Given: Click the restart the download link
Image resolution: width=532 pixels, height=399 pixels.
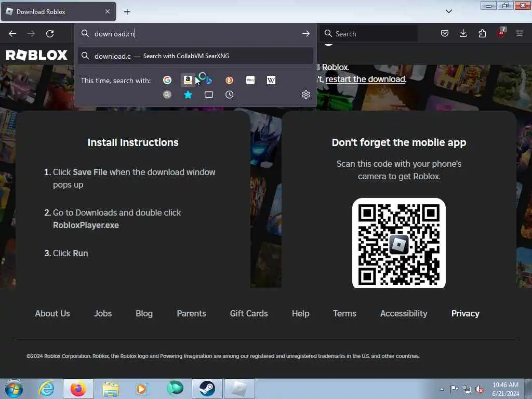Looking at the screenshot, I should pos(365,79).
